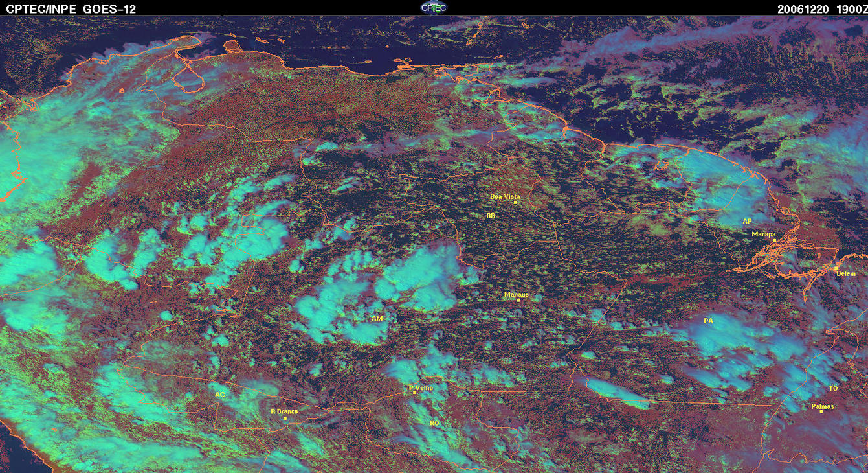Click the RR state label
Image resolution: width=868 pixels, height=473 pixels.
(490, 215)
